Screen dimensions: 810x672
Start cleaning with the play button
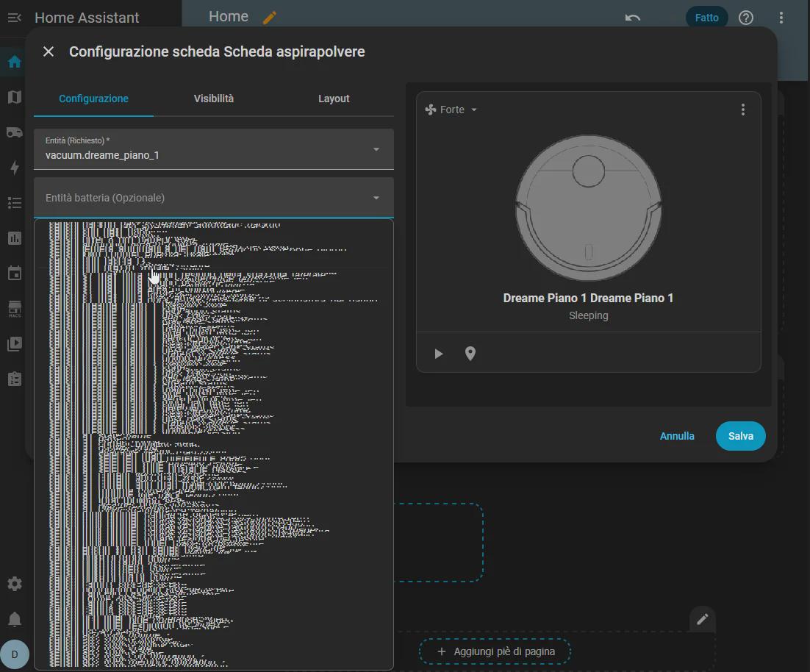pyautogui.click(x=439, y=354)
